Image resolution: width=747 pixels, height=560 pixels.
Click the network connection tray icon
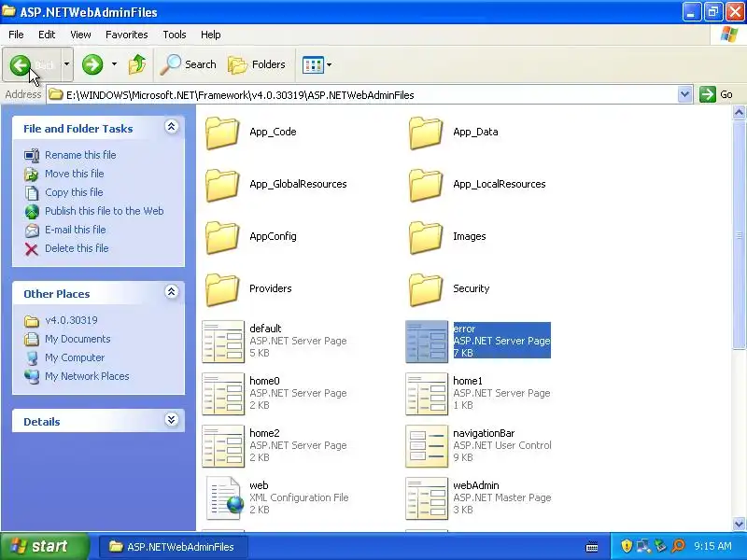[x=643, y=546]
